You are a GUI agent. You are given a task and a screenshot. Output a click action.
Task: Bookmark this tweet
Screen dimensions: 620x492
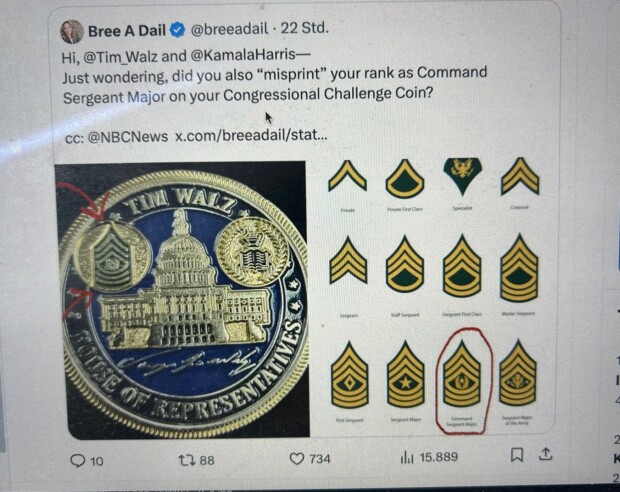[517, 455]
